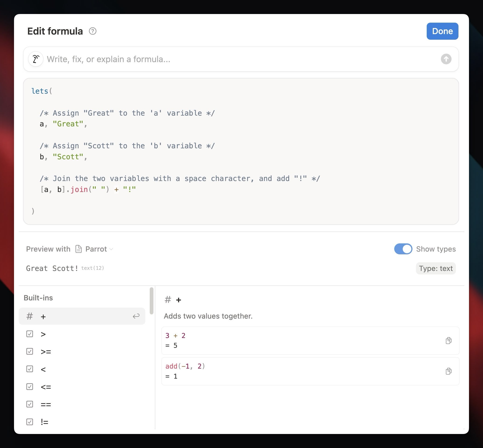
Task: Click the Notion AI formula assistant icon
Action: click(x=36, y=59)
